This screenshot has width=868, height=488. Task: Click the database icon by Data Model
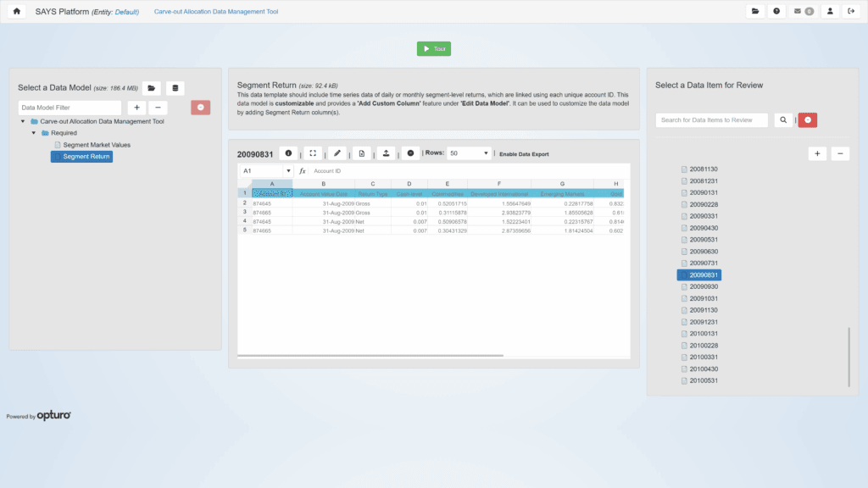pos(175,88)
